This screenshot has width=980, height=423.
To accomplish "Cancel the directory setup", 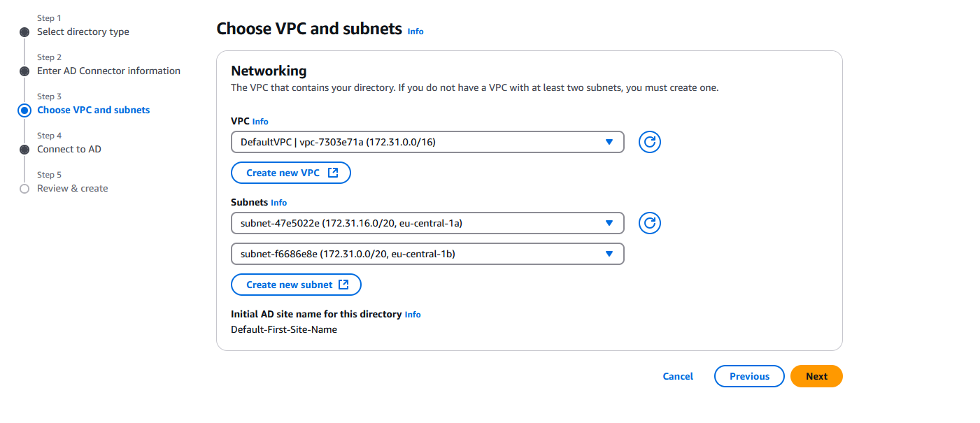I will (x=677, y=376).
